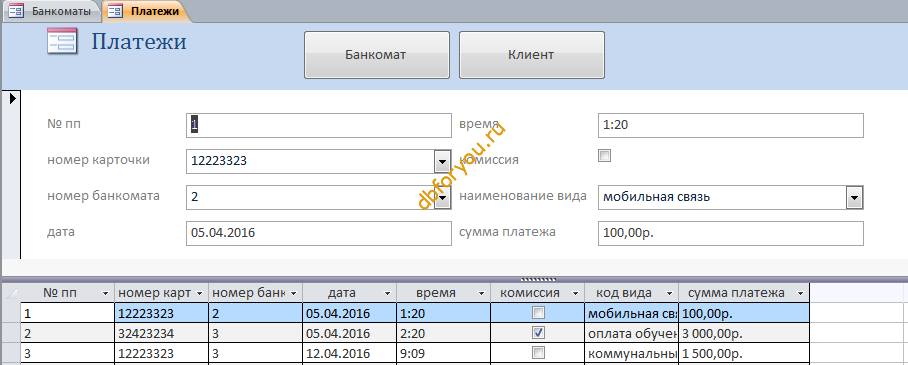Screen dimensions: 908x365
Task: Select the Платежи tab
Action: (x=147, y=11)
